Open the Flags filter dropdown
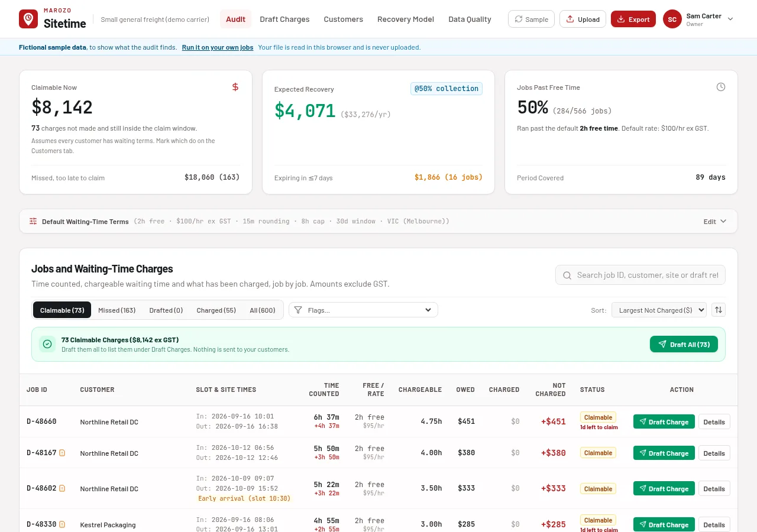The image size is (757, 532). click(x=363, y=310)
